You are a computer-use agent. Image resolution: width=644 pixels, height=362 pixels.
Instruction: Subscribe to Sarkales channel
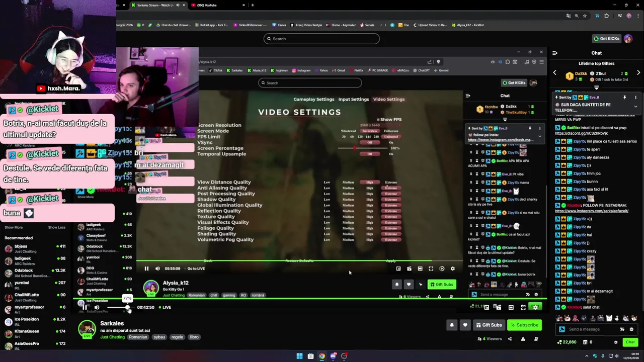pyautogui.click(x=524, y=325)
